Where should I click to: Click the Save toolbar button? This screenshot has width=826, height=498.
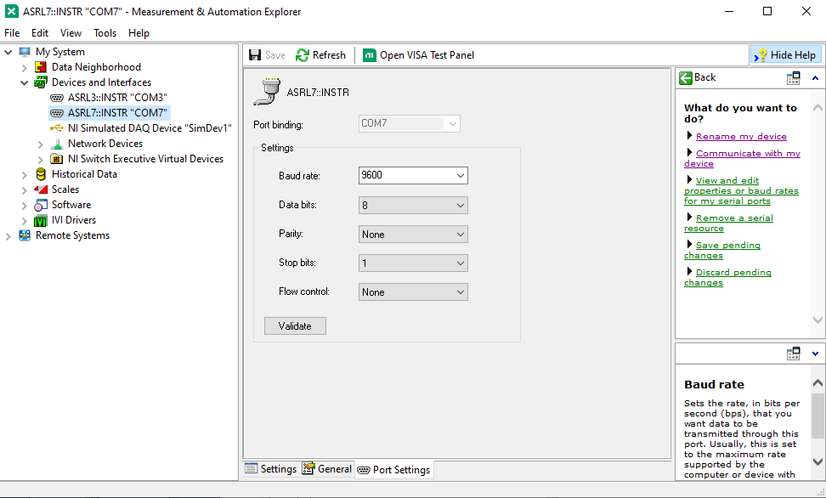pyautogui.click(x=267, y=55)
